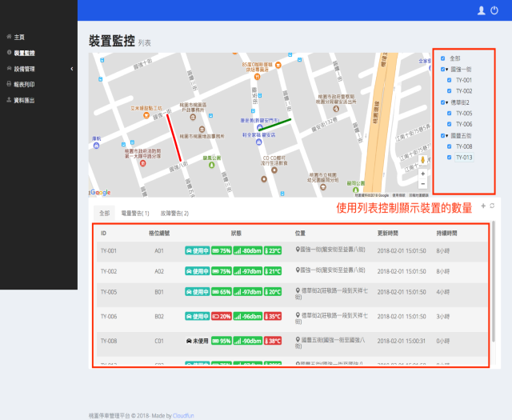Click the map zoom in plus button

423,173
